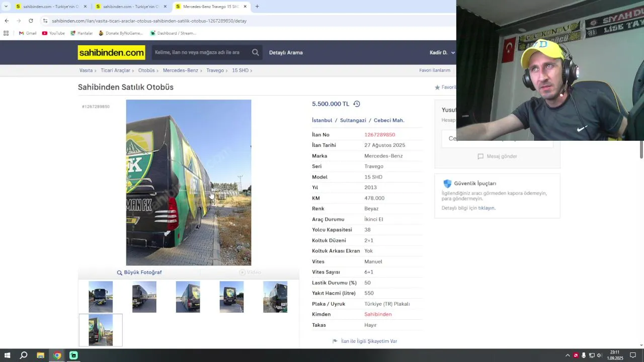Click the Ticari Araçlar breadcrumb
644x362 pixels.
coord(115,70)
